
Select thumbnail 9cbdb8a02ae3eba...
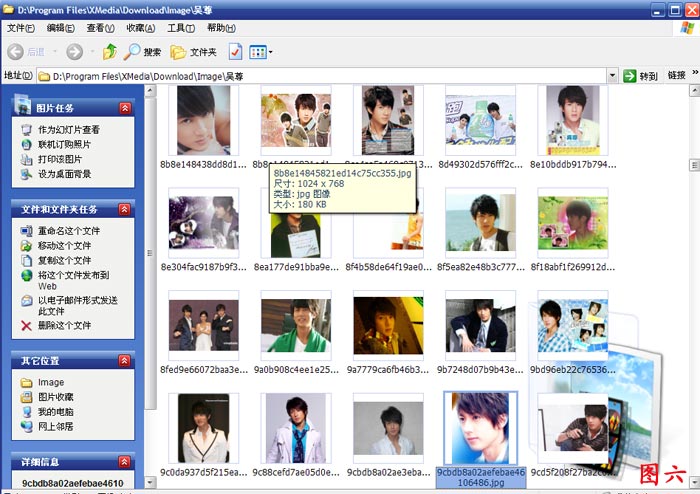click(388, 428)
